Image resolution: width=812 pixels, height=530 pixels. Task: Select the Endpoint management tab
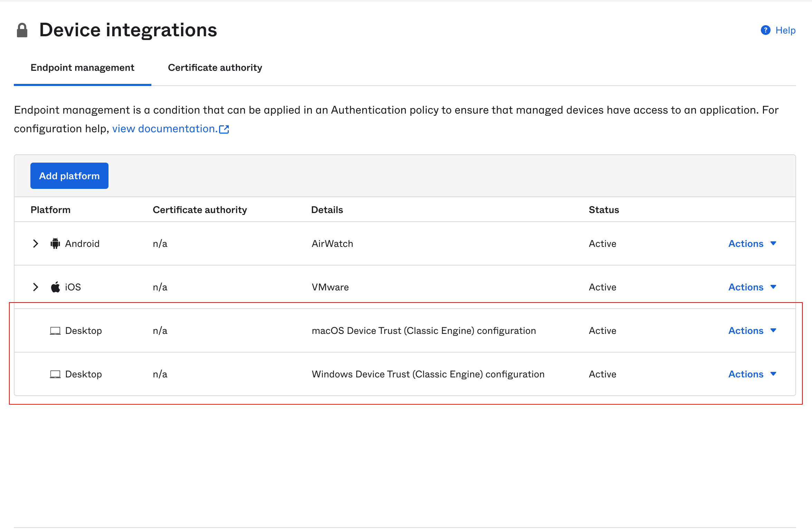82,68
